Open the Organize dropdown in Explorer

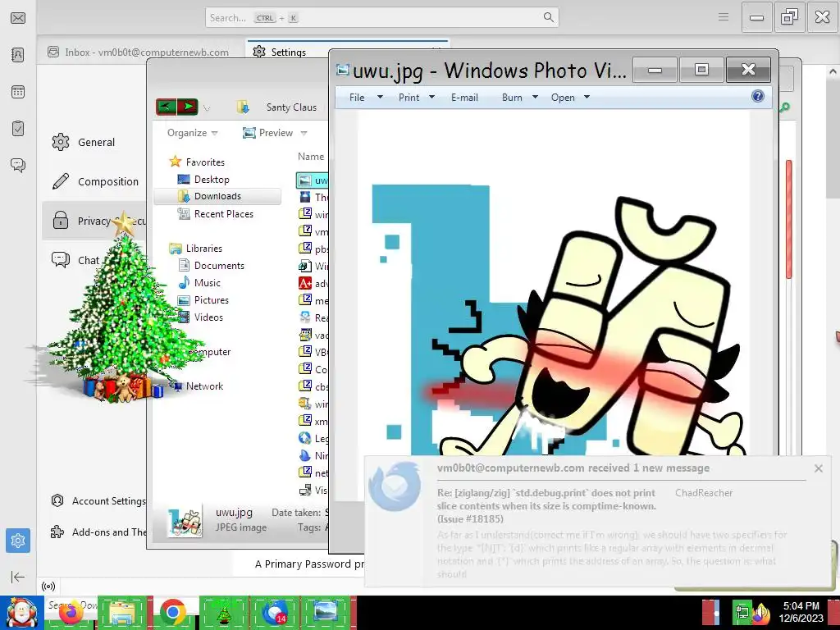tap(192, 133)
